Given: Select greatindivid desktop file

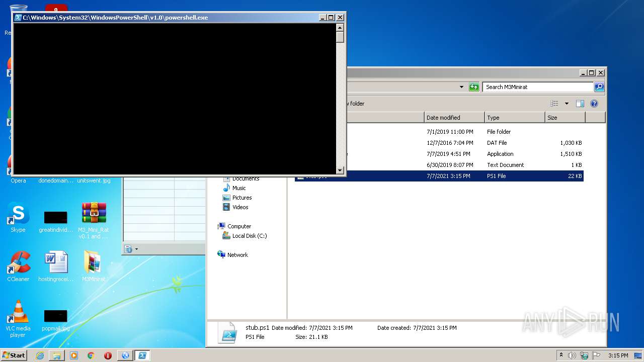Looking at the screenshot, I should click(56, 221).
